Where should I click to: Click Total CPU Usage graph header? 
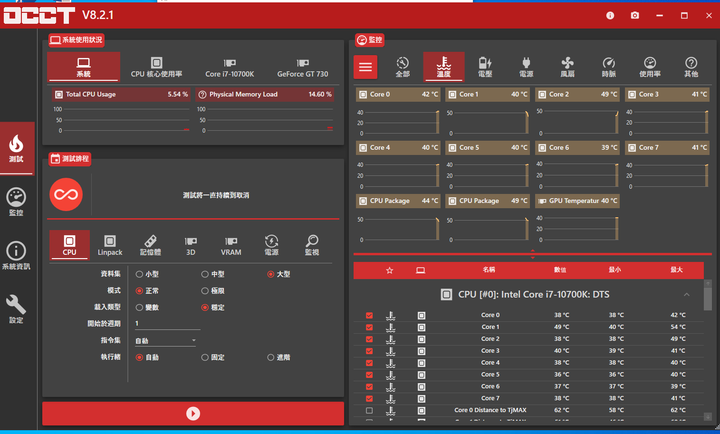122,95
